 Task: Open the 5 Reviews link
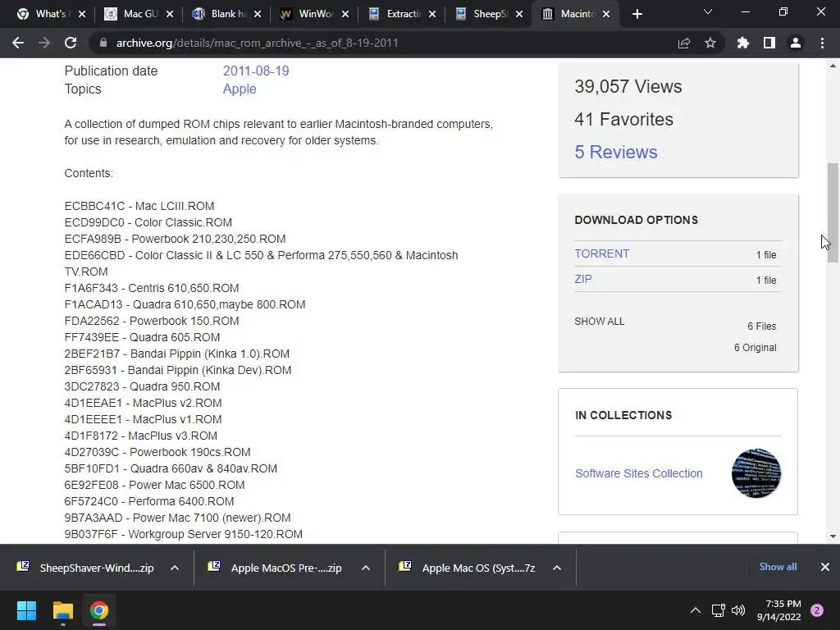[615, 152]
